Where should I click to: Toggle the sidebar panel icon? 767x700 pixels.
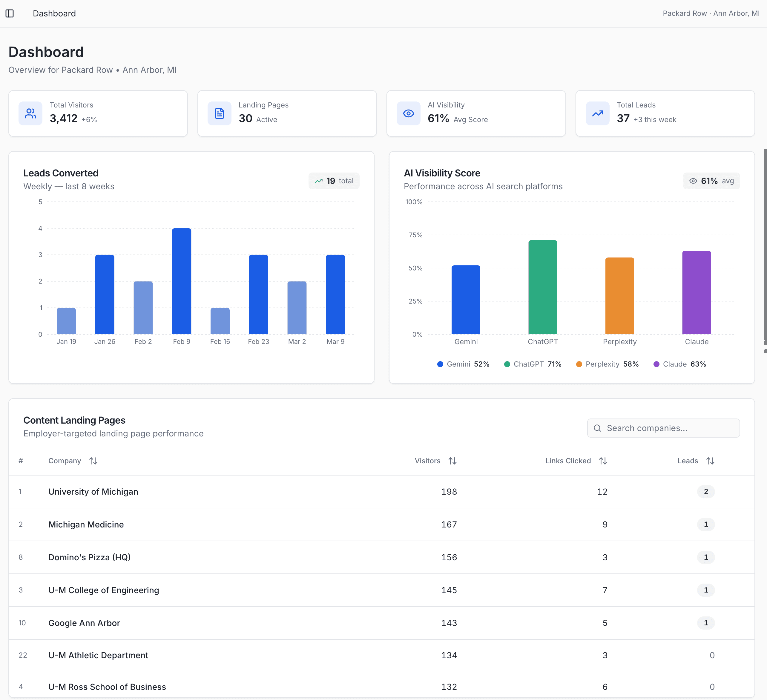(10, 14)
